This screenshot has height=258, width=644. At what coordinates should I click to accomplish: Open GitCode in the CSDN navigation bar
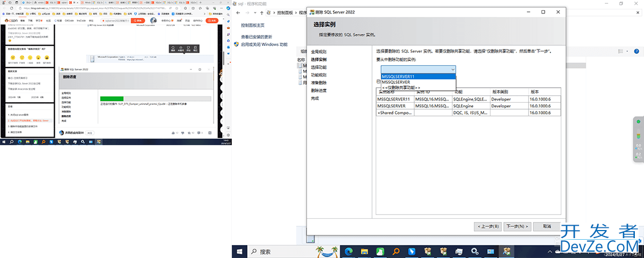coord(70,20)
